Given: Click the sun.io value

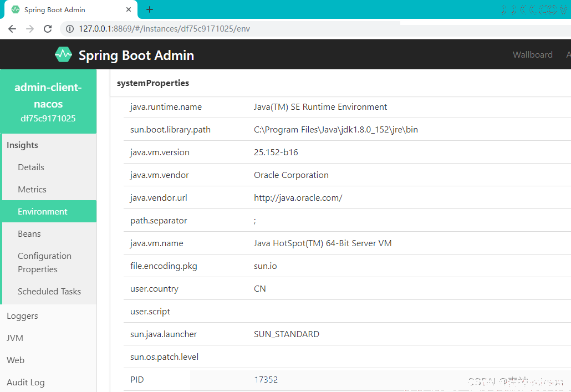Looking at the screenshot, I should coord(265,266).
